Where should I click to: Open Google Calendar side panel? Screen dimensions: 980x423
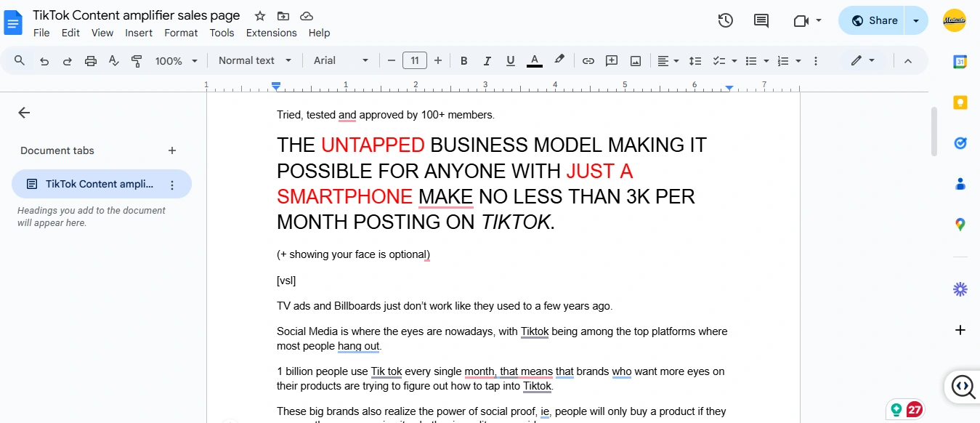[x=960, y=62]
